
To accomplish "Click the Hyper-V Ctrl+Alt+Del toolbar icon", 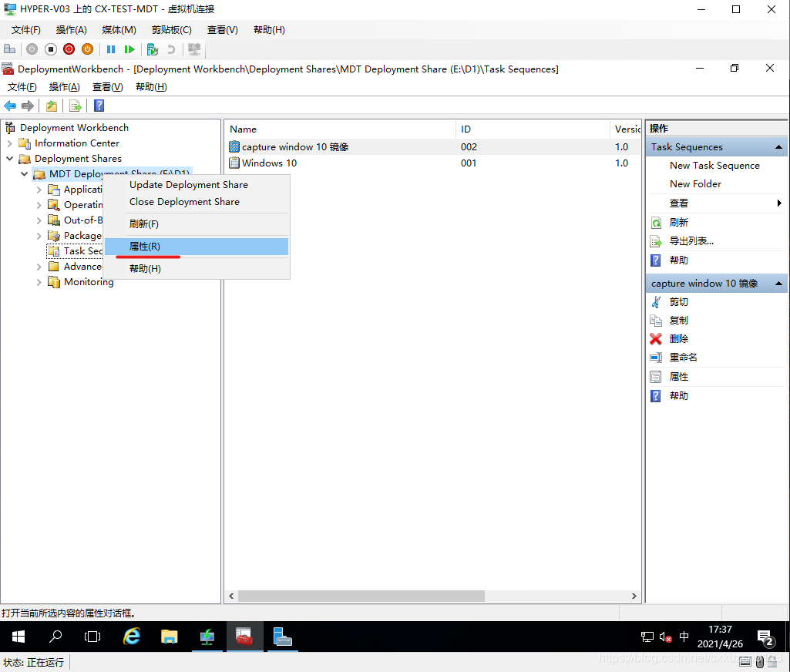I will tap(9, 49).
